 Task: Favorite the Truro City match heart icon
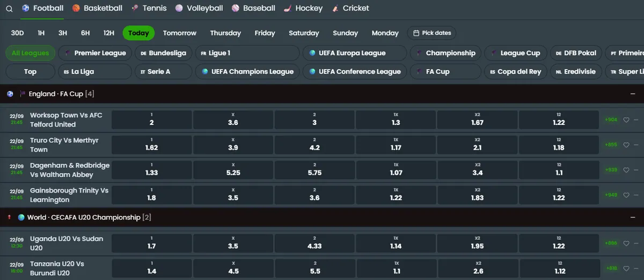click(x=626, y=145)
